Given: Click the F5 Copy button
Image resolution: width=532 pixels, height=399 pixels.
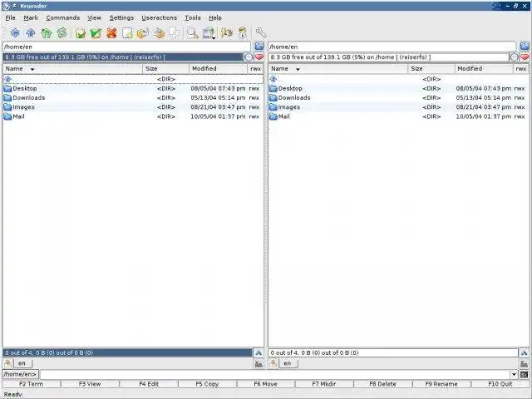Looking at the screenshot, I should pos(207,384).
